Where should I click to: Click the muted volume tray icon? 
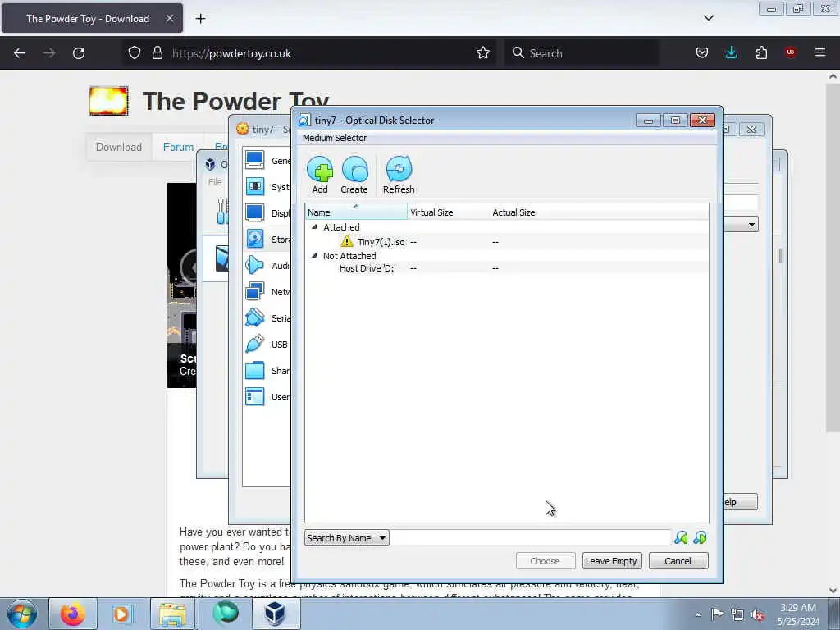pos(757,615)
